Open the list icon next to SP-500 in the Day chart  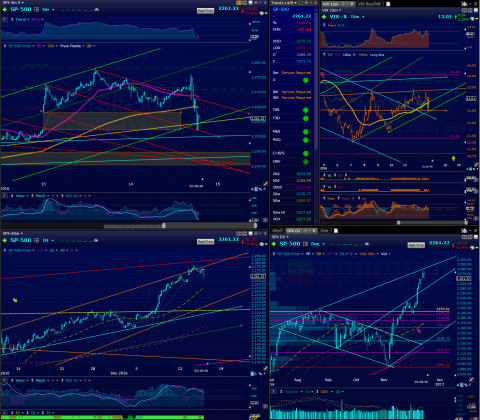click(x=305, y=244)
